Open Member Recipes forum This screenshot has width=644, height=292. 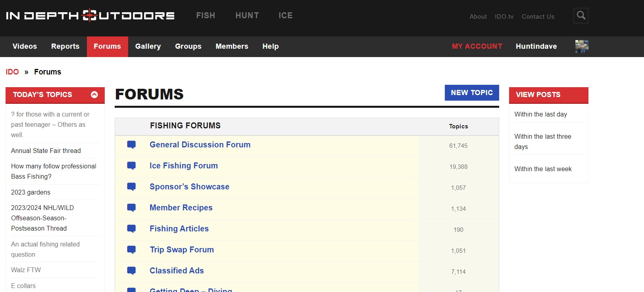[181, 208]
